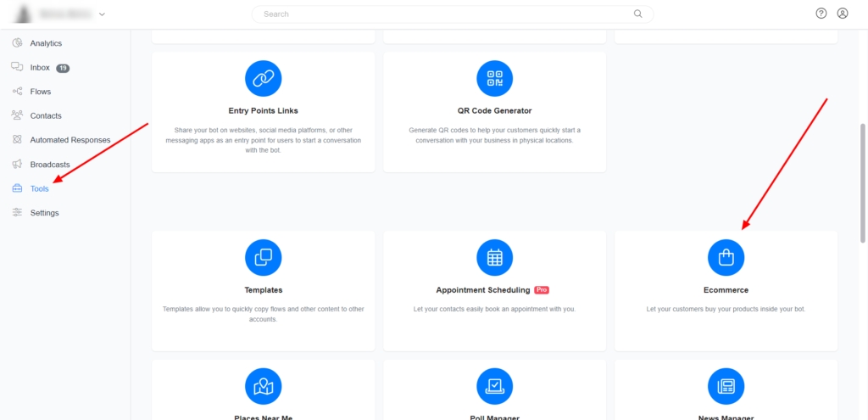Open the Appointment Scheduling calendar icon
This screenshot has height=420, width=868.
click(x=494, y=257)
